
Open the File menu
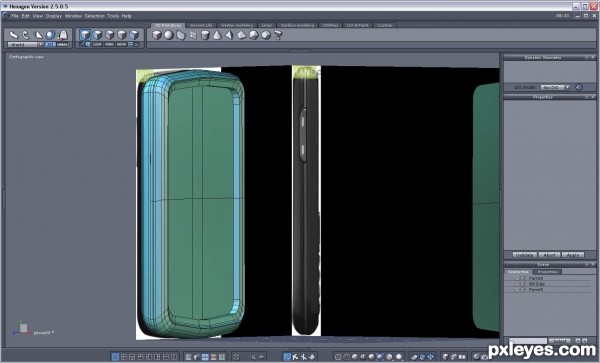click(x=15, y=16)
